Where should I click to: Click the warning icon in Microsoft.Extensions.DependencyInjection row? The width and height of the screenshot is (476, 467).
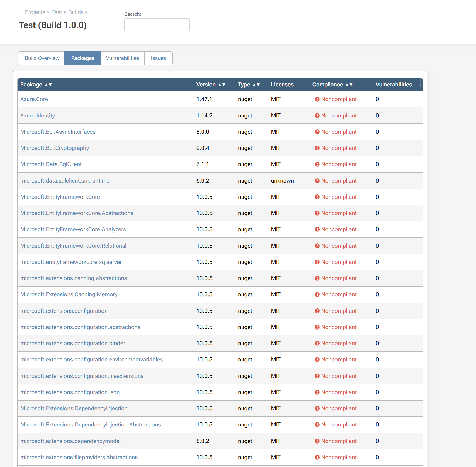317,408
